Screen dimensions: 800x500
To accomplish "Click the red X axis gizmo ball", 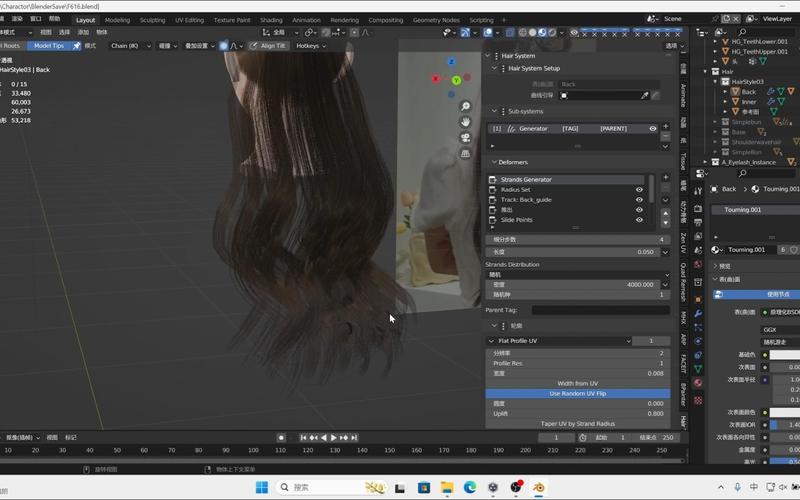I will [436, 79].
